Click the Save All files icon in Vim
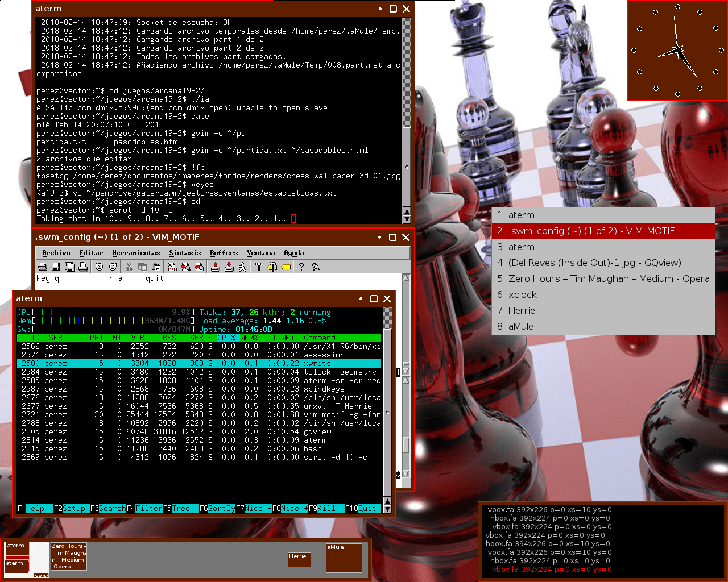This screenshot has width=728, height=582. [69, 267]
